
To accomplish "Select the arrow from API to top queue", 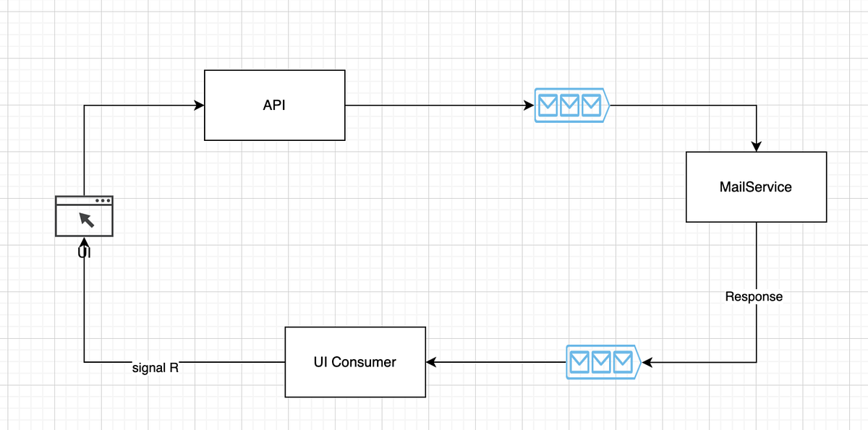I will 434,106.
